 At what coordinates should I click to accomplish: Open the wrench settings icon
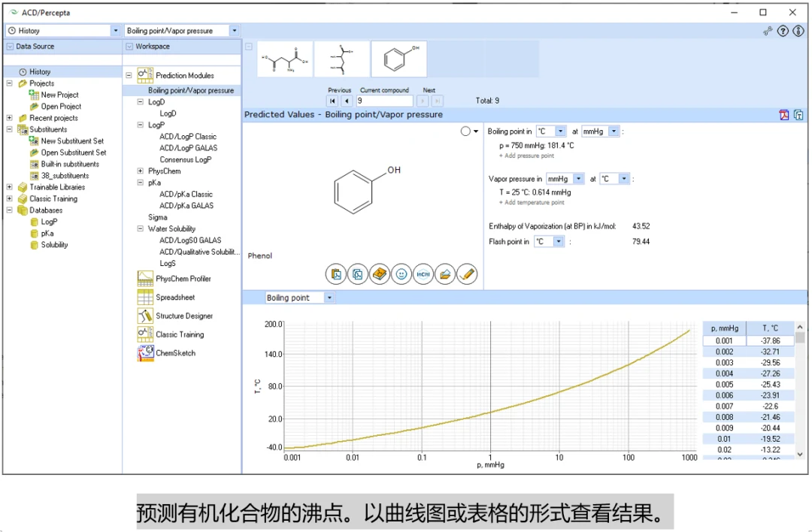point(768,31)
